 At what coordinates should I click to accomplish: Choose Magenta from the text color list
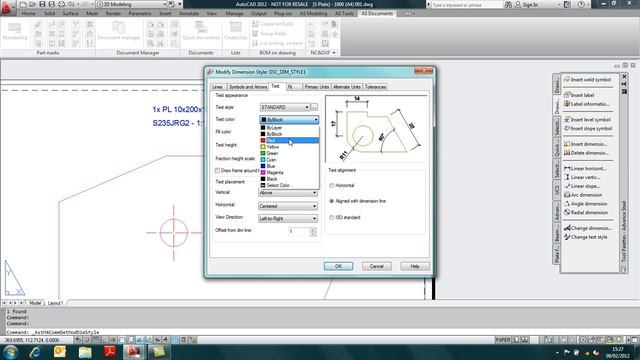pyautogui.click(x=289, y=173)
